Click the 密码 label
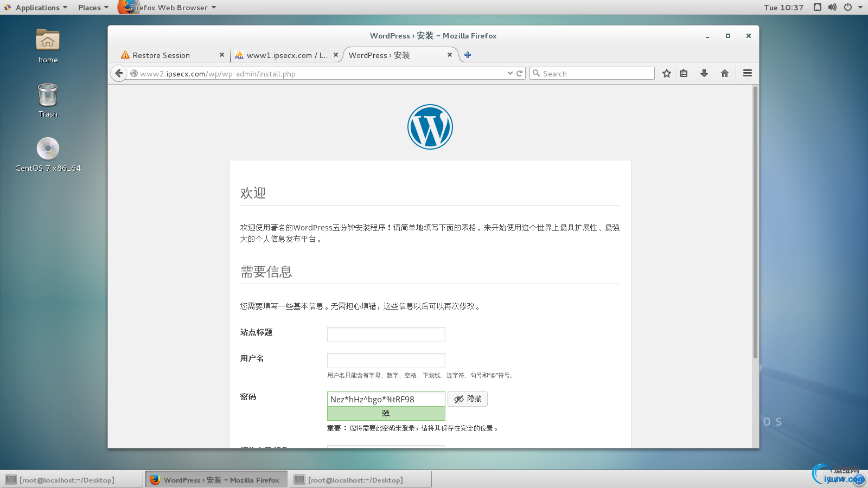 tap(248, 397)
